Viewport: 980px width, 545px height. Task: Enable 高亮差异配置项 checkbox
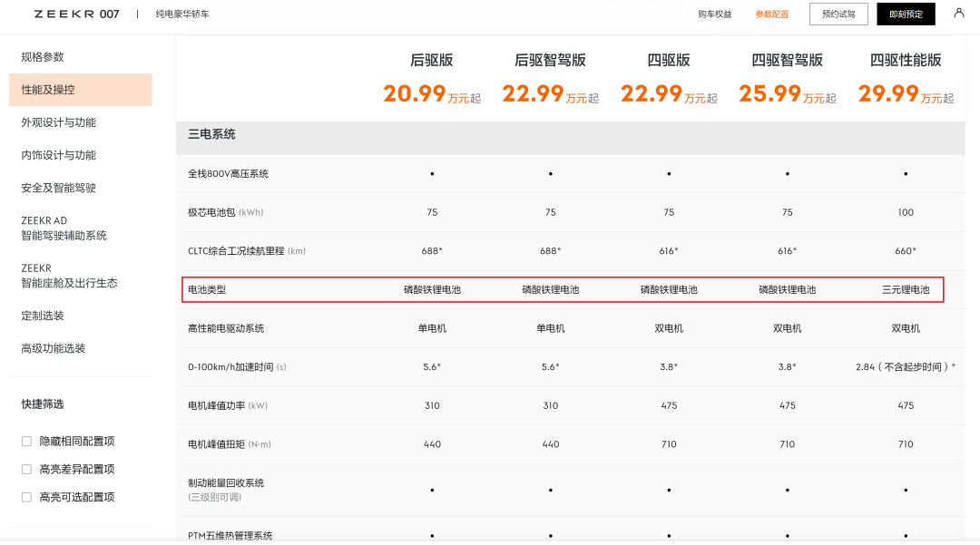coord(26,470)
